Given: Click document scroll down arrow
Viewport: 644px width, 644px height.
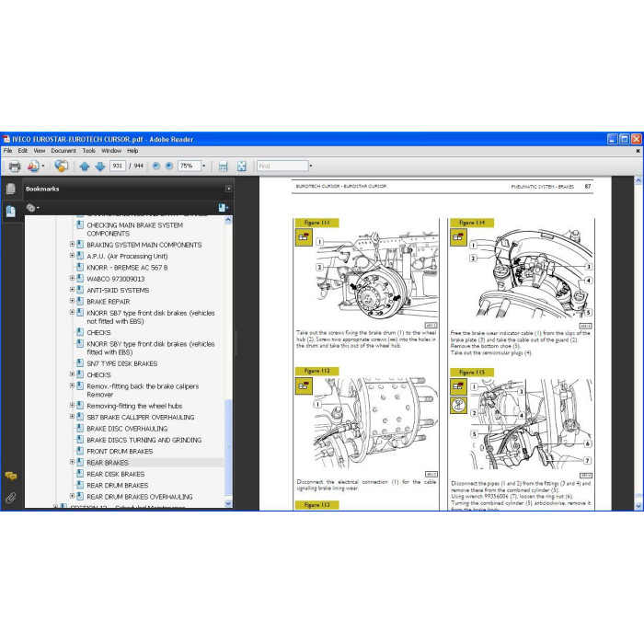Looking at the screenshot, I should pos(638,506).
